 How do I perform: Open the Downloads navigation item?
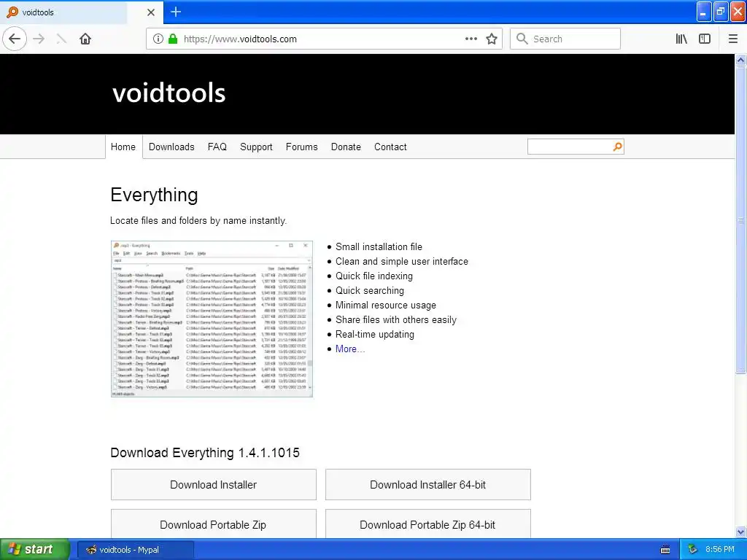click(171, 147)
